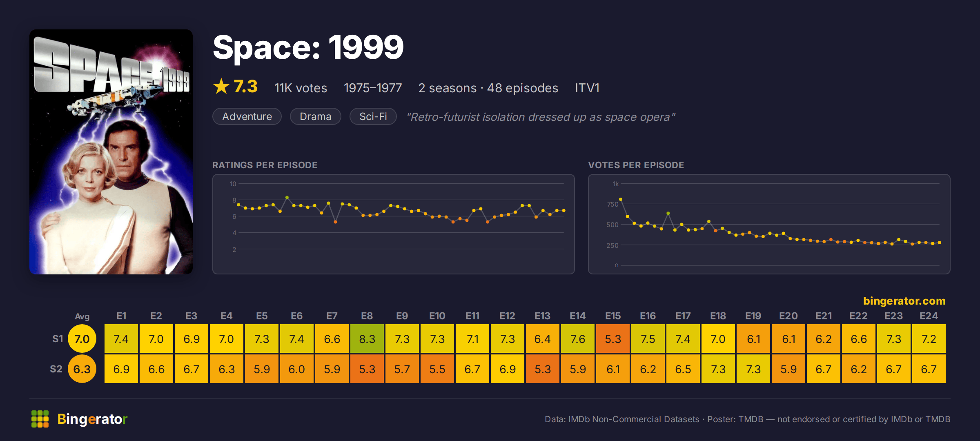Open the Space: 1999 poster image
Screen dimensions: 980x441
click(x=111, y=152)
